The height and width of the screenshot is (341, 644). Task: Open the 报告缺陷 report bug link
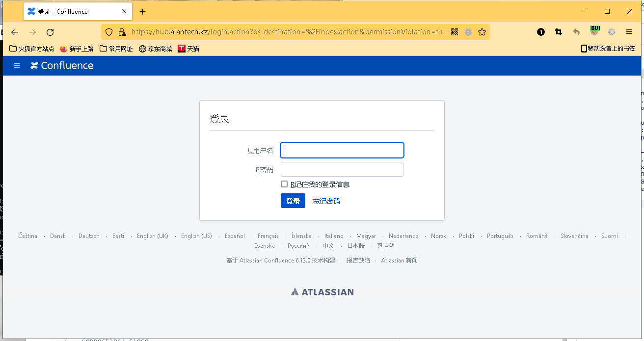coord(358,261)
